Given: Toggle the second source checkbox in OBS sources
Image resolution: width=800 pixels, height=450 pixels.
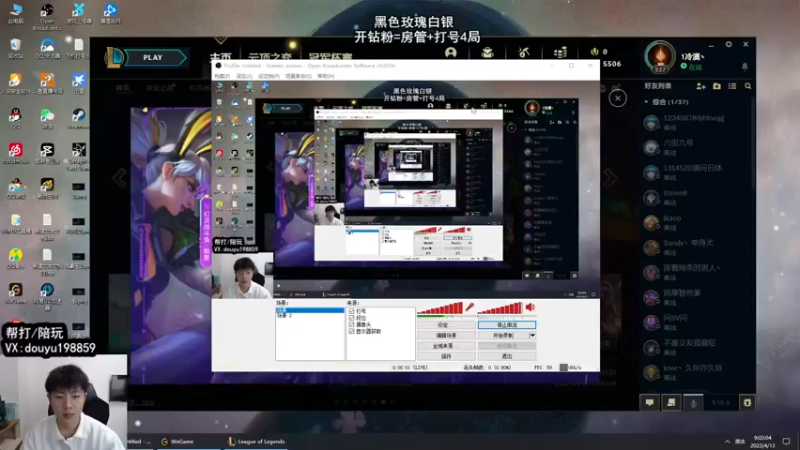Looking at the screenshot, I should coord(352,317).
